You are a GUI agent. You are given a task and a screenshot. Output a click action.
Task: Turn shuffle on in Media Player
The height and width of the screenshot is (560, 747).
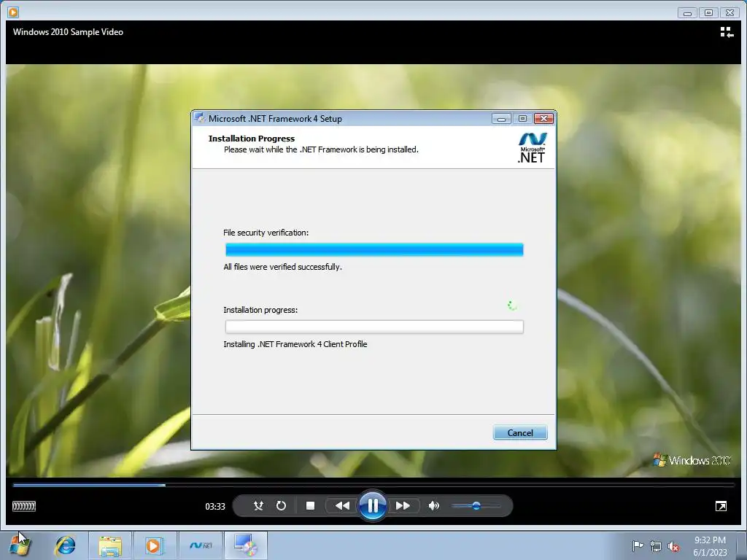pos(258,505)
